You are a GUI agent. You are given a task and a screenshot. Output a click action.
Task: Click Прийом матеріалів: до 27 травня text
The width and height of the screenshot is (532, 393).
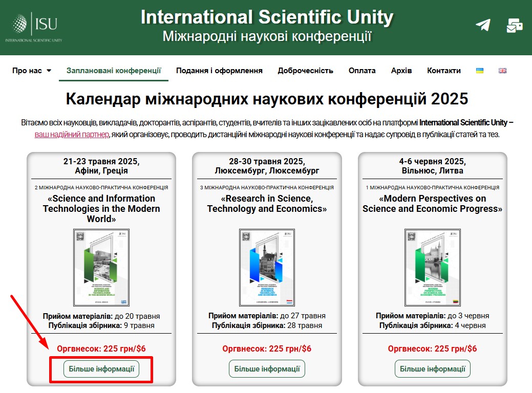coord(267,316)
